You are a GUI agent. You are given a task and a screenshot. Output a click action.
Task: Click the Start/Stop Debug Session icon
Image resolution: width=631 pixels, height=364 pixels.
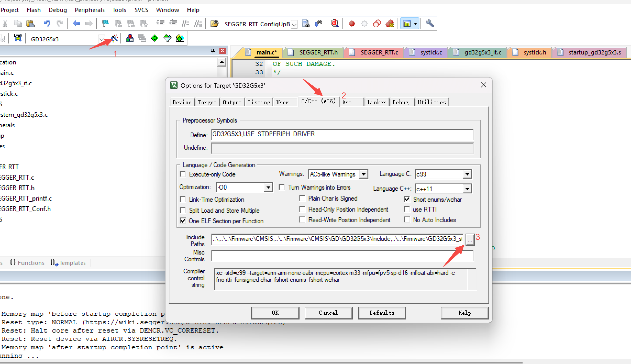coord(335,24)
